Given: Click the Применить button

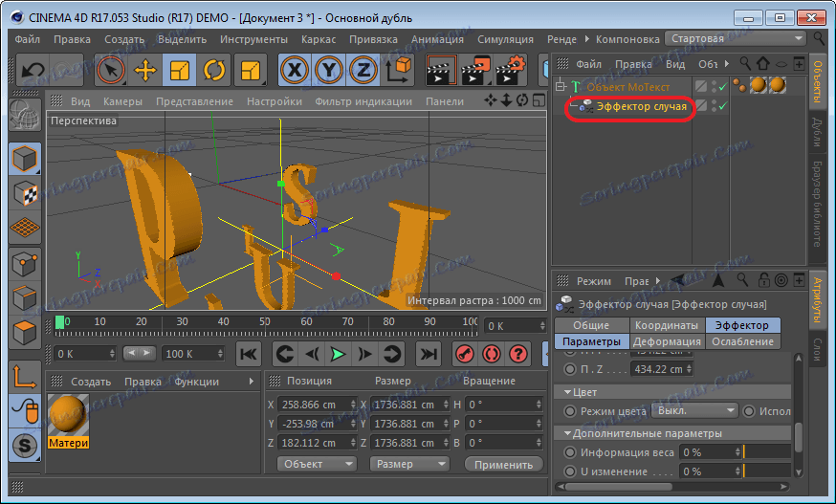Looking at the screenshot, I should pos(503,464).
